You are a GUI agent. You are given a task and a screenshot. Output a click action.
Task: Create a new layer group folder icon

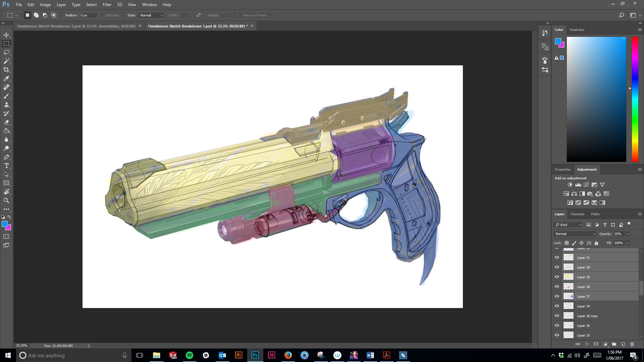point(614,344)
